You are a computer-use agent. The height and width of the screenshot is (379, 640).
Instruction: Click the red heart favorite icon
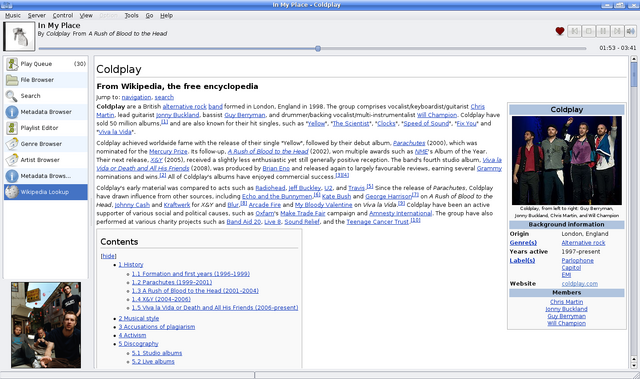[560, 31]
